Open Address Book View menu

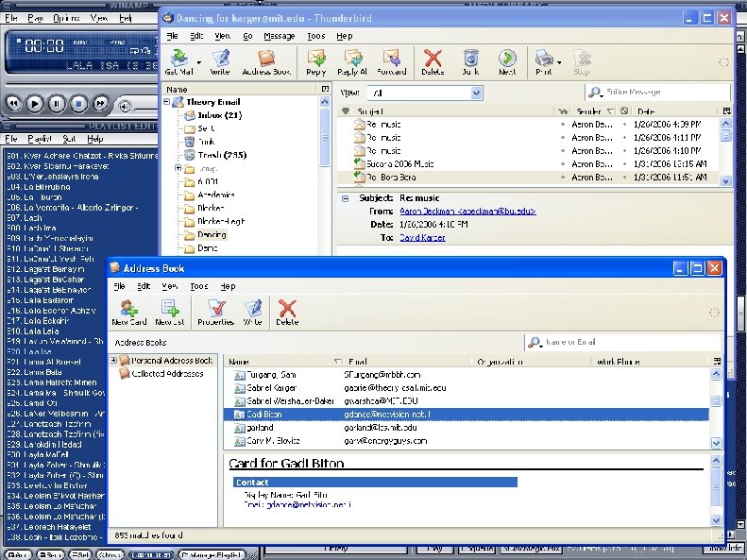coord(170,286)
